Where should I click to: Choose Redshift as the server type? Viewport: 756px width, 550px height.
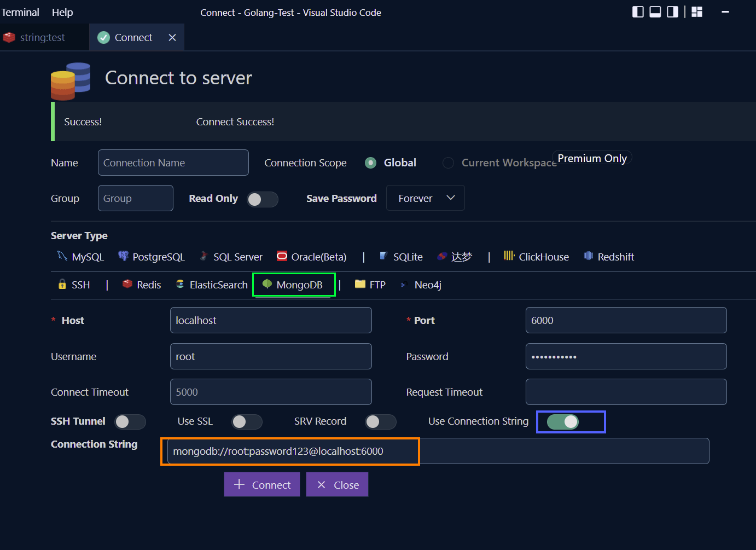(x=616, y=256)
